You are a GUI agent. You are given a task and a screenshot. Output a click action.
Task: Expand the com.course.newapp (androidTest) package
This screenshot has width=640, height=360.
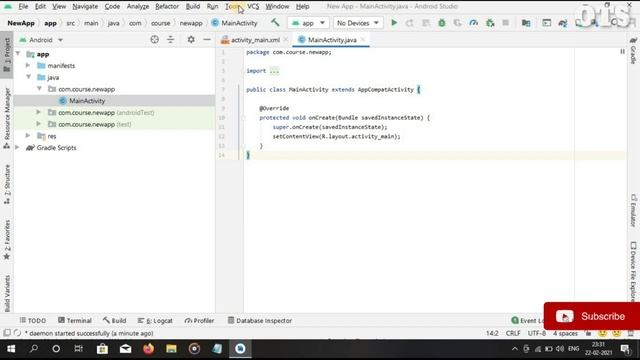[x=38, y=112]
